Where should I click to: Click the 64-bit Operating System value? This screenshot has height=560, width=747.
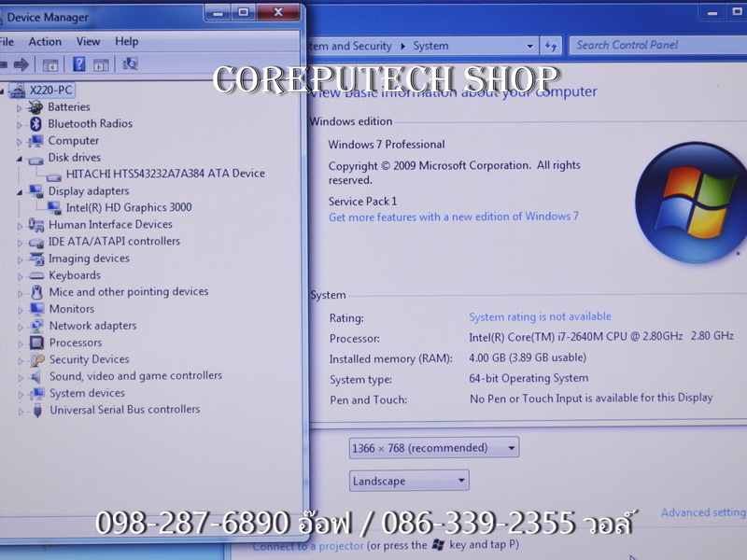click(529, 379)
